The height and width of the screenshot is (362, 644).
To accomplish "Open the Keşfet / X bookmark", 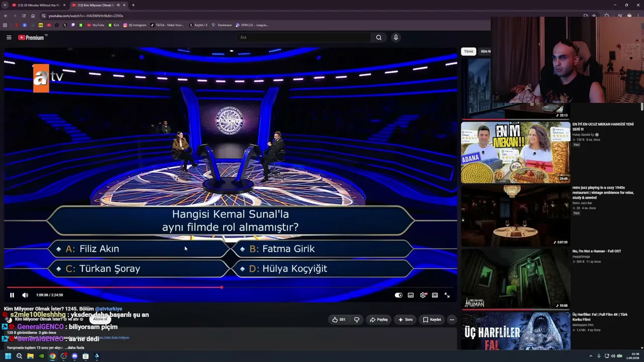I will coord(198,25).
